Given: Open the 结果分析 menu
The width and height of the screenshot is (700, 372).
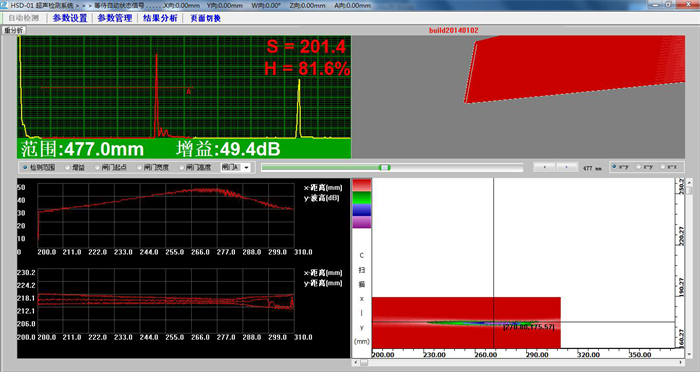Looking at the screenshot, I should (160, 18).
